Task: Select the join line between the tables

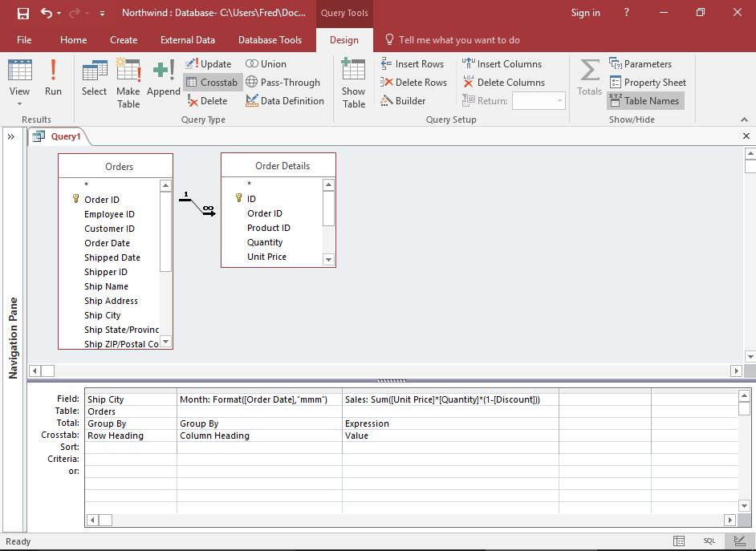Action: [197, 205]
